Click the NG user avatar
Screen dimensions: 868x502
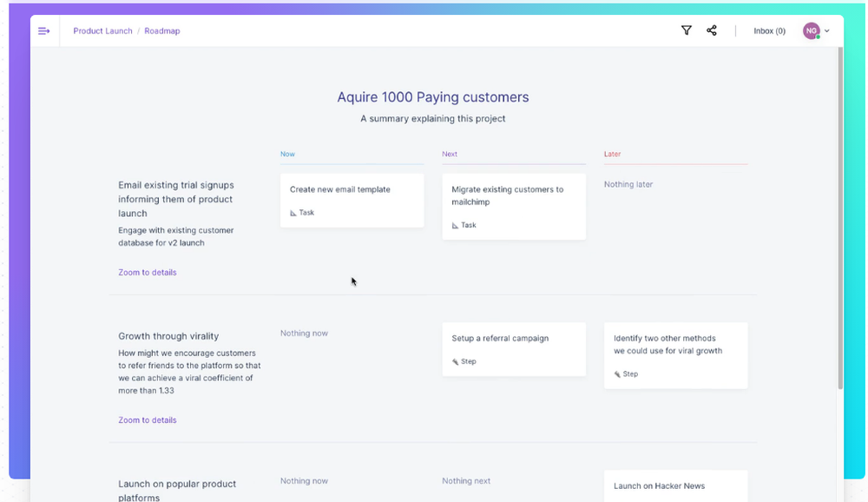811,31
